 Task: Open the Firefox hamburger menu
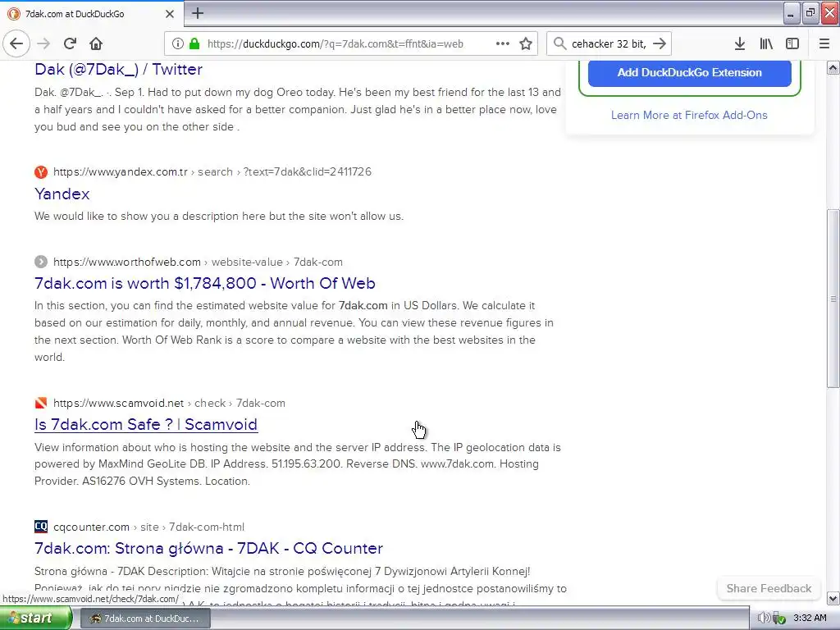pos(824,43)
